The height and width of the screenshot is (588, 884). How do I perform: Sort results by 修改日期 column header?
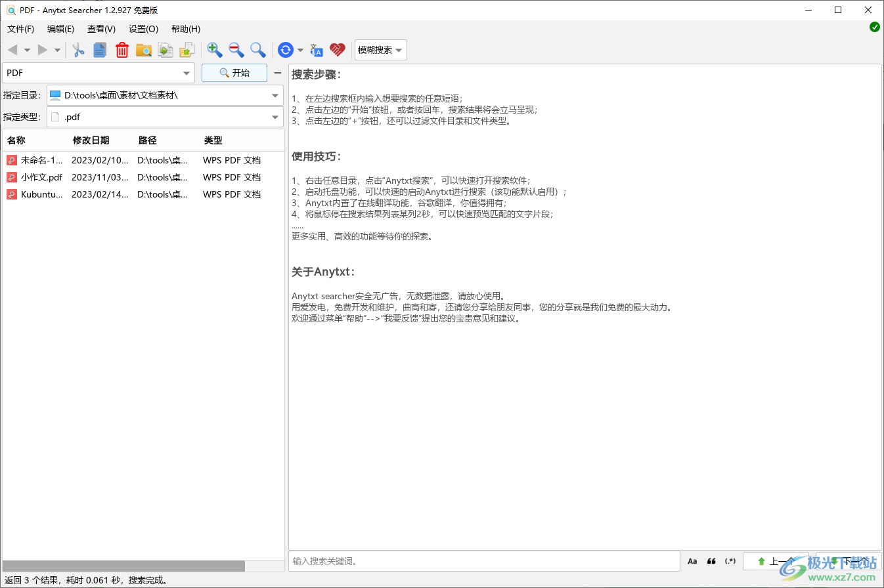[x=101, y=140]
